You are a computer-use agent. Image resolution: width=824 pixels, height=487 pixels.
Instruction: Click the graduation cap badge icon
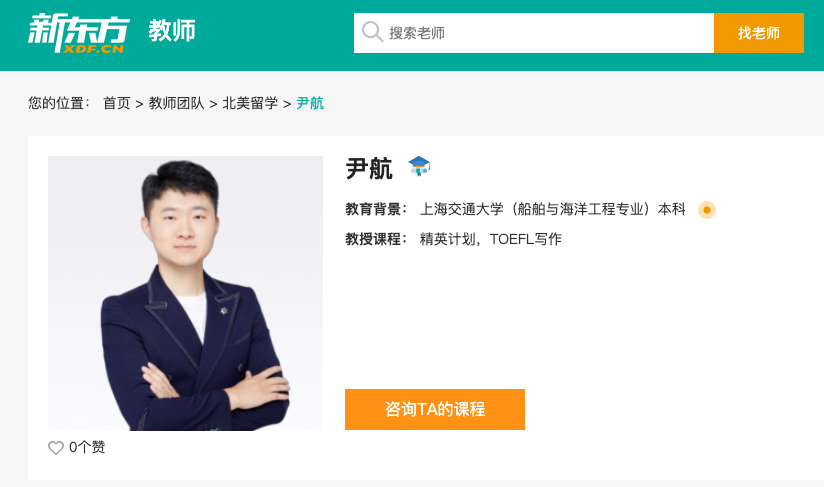point(419,166)
